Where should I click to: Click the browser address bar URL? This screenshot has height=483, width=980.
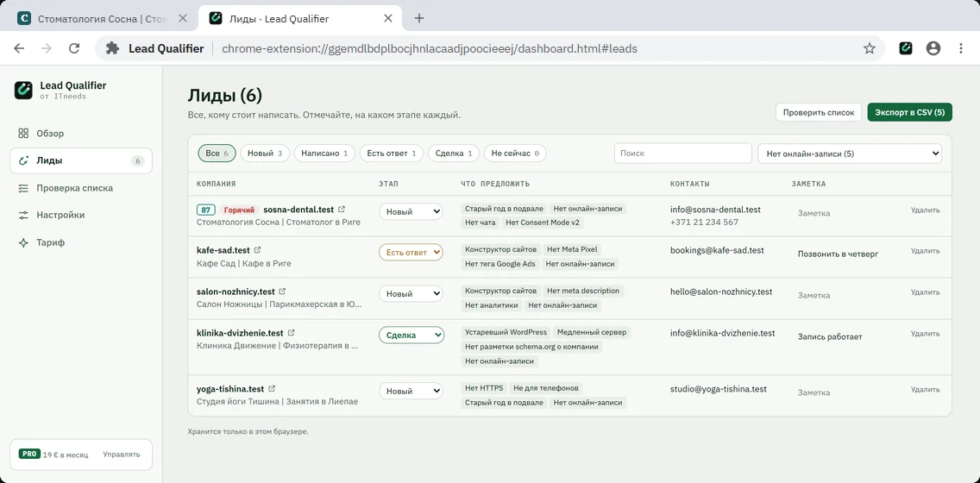pos(430,48)
